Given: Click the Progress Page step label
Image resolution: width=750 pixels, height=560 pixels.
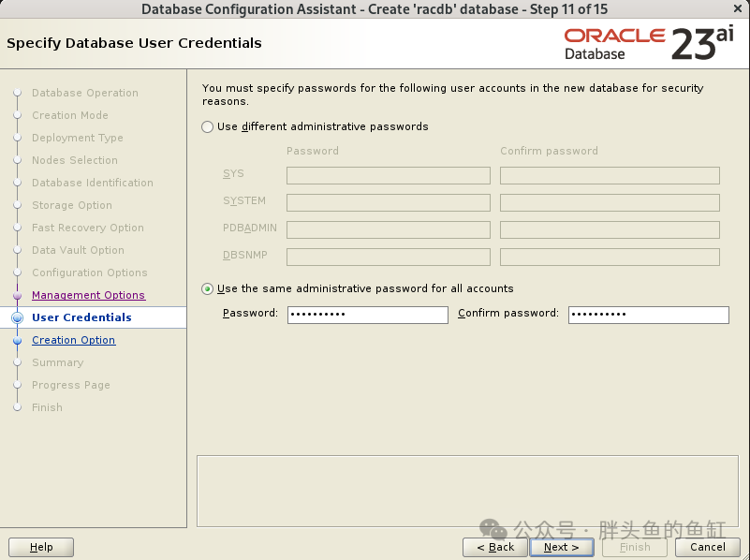Looking at the screenshot, I should (71, 385).
